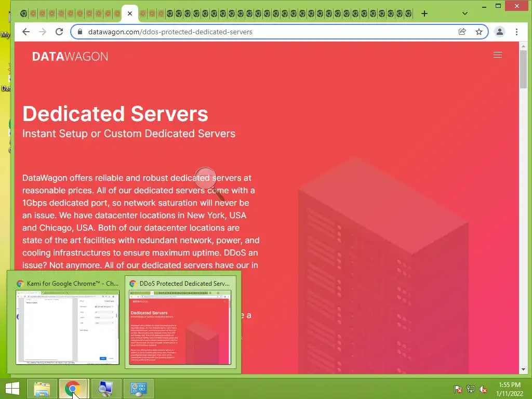Click the vertical scrollbar down arrow
532x399 pixels.
(523, 369)
